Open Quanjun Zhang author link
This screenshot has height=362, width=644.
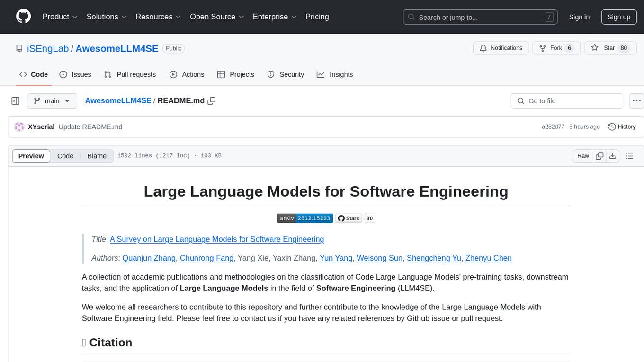coord(149,258)
